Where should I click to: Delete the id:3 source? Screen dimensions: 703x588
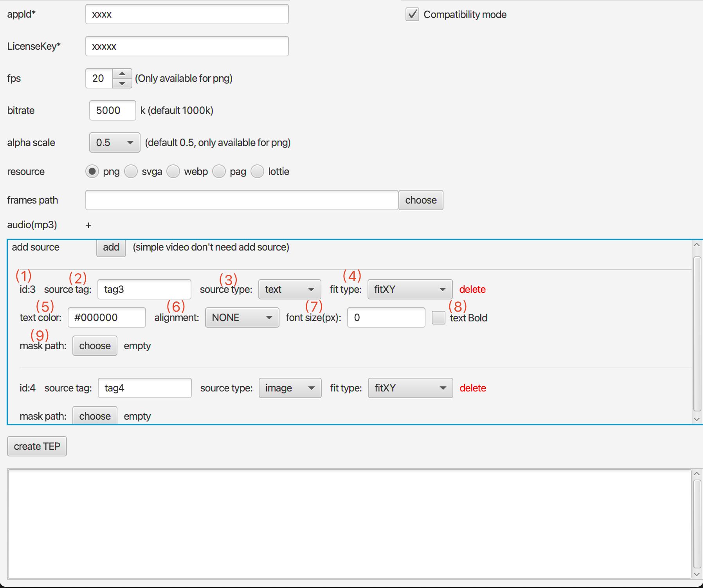coord(472,289)
